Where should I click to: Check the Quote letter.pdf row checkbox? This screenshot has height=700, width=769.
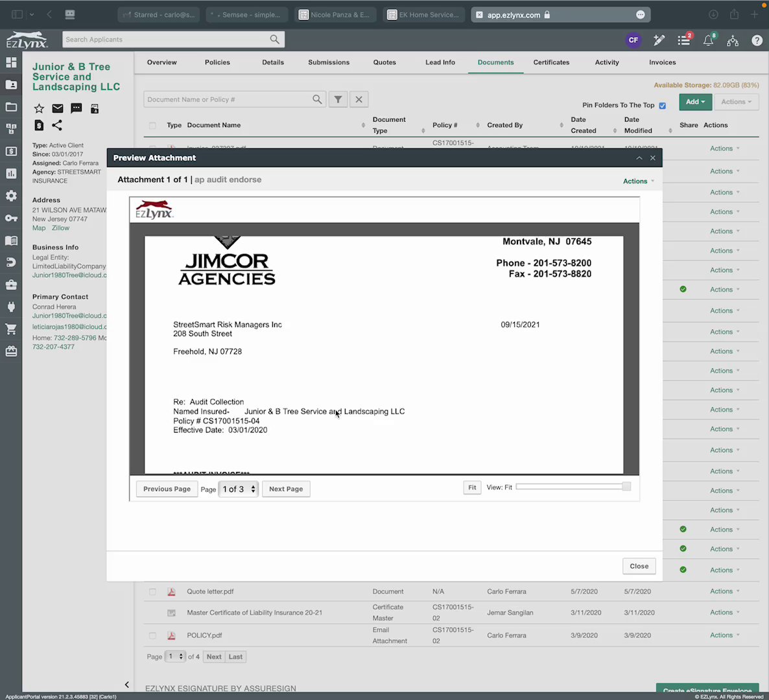tap(152, 592)
